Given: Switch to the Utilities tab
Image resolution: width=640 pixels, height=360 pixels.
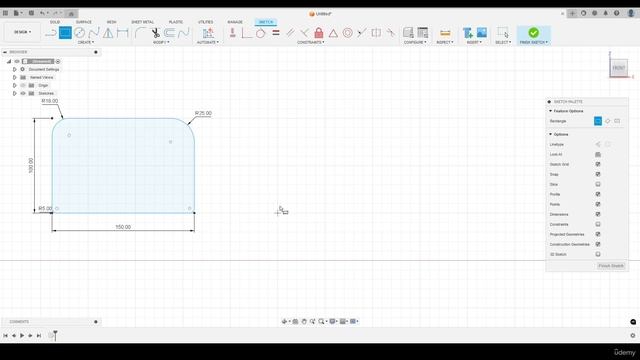Looking at the screenshot, I should (x=205, y=22).
